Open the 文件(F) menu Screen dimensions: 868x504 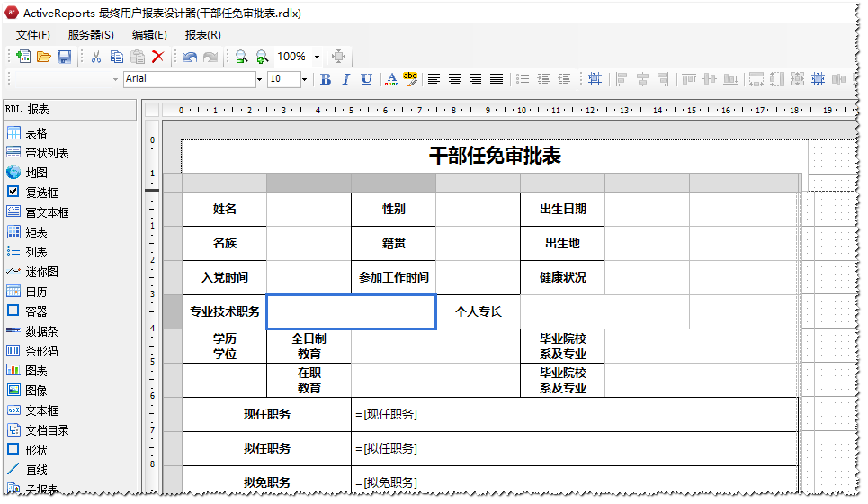[32, 35]
